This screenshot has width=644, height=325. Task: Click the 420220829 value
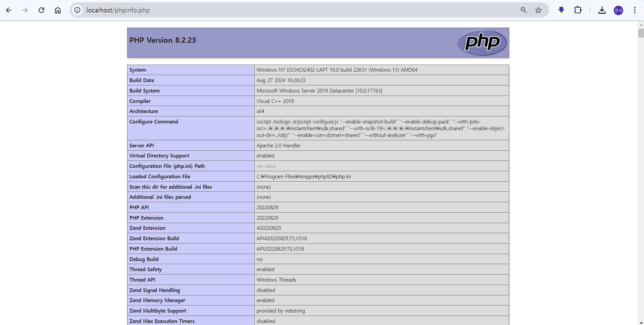click(269, 228)
